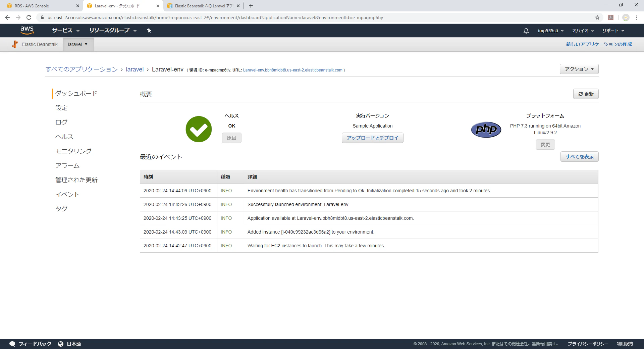Select 設定 in the sidebar
644x349 pixels.
[x=61, y=108]
